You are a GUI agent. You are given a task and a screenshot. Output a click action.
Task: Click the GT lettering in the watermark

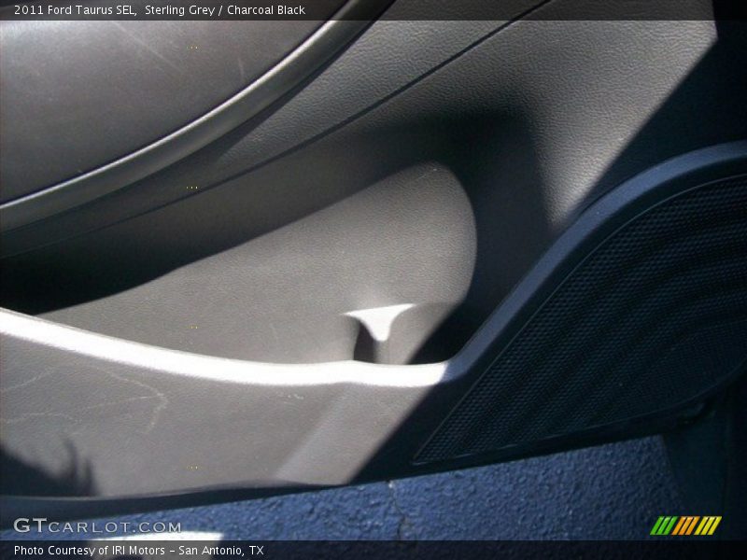pos(30,523)
